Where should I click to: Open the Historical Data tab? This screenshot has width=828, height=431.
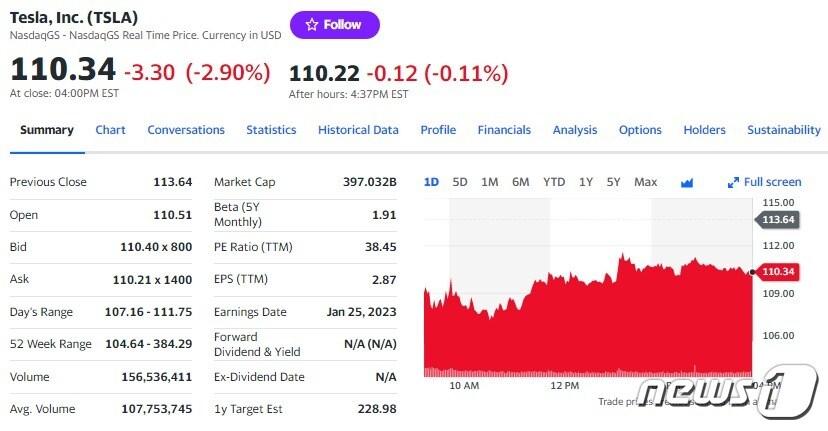point(358,130)
